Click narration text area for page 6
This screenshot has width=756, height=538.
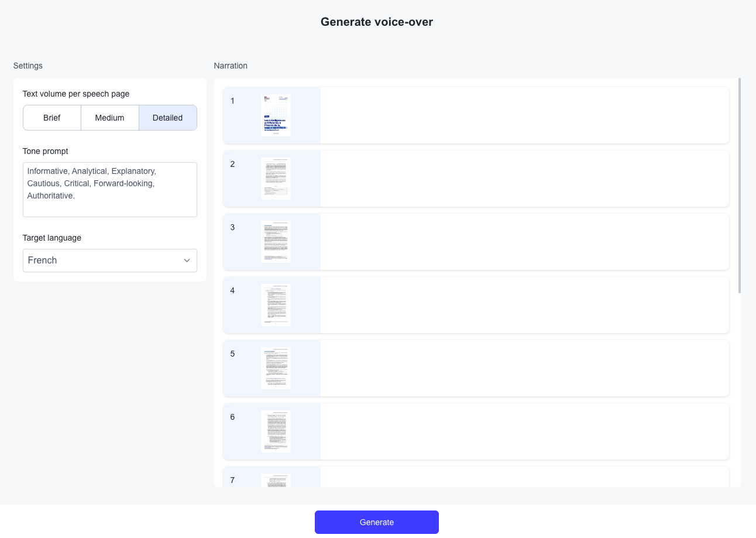[524, 431]
